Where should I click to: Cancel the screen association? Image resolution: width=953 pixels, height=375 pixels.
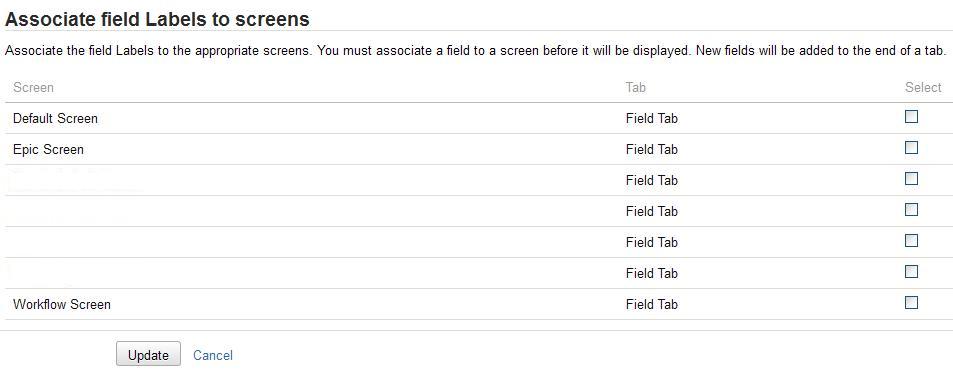point(213,355)
